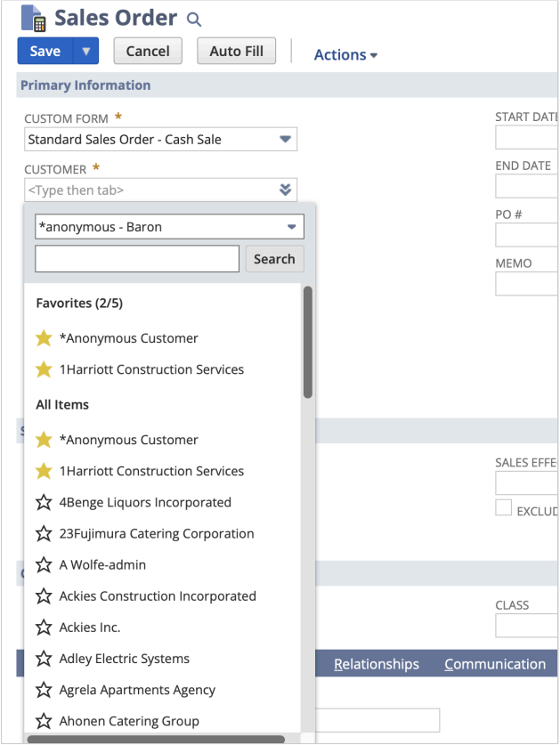
Task: Click the customer list vertical scrollbar
Action: [x=308, y=343]
